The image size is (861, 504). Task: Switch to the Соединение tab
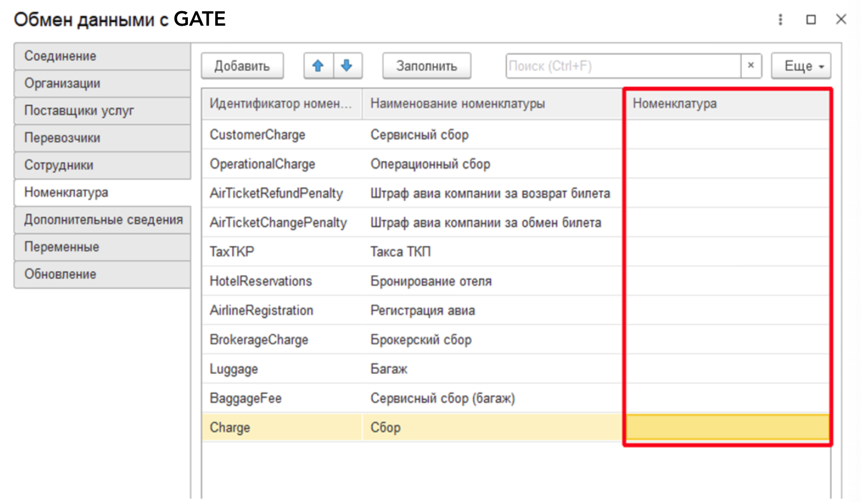point(102,56)
